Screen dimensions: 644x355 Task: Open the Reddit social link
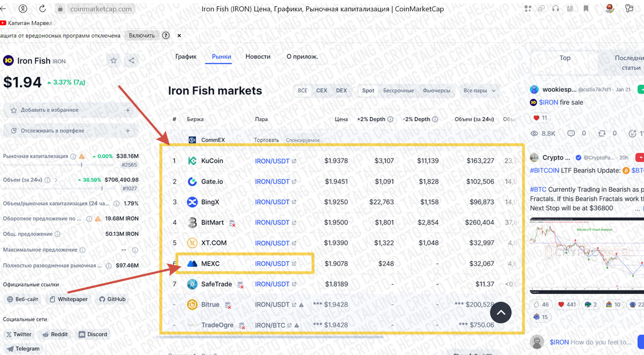(x=55, y=334)
